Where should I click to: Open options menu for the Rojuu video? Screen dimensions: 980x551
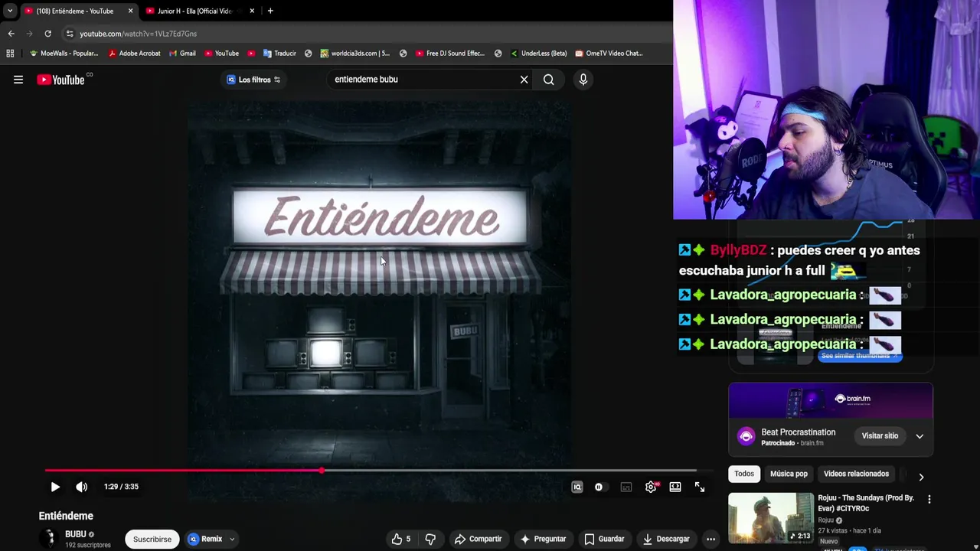(x=929, y=500)
